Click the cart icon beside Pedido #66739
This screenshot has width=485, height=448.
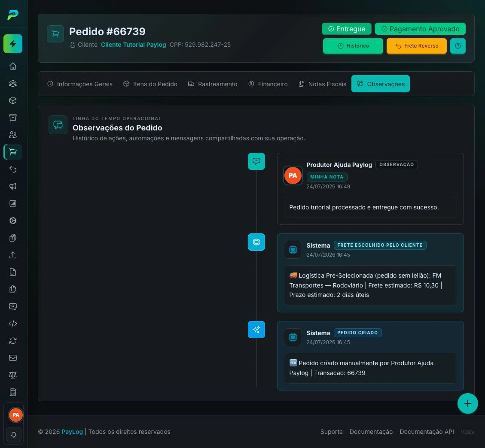tap(55, 33)
